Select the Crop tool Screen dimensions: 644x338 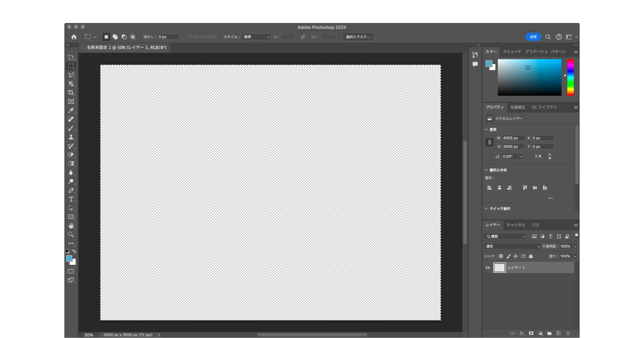point(71,93)
